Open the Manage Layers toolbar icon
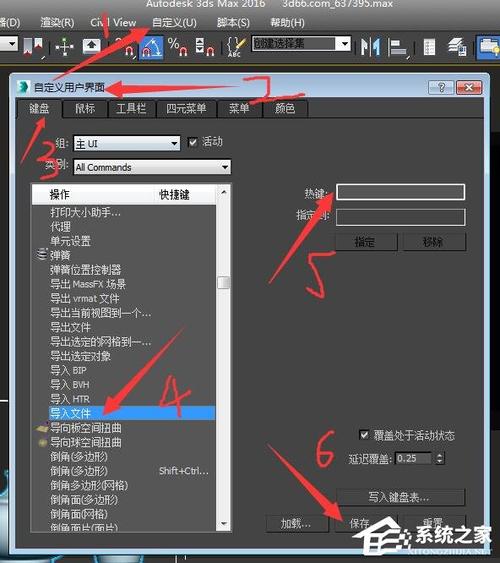This screenshot has height=563, width=500. tap(457, 47)
